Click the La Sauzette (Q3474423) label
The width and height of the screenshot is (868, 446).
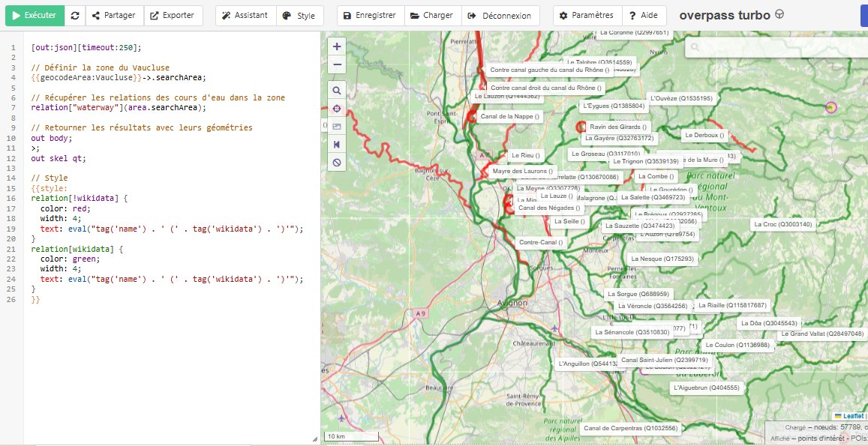[640, 226]
